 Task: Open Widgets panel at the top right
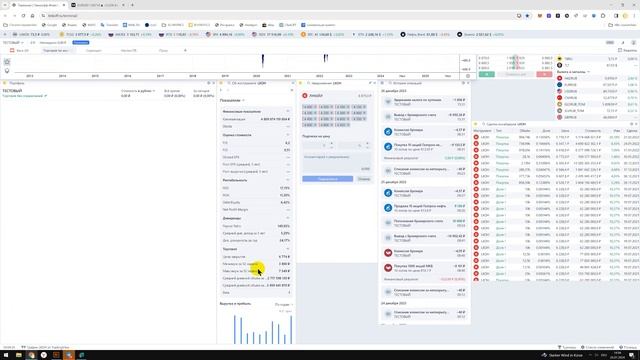628,50
